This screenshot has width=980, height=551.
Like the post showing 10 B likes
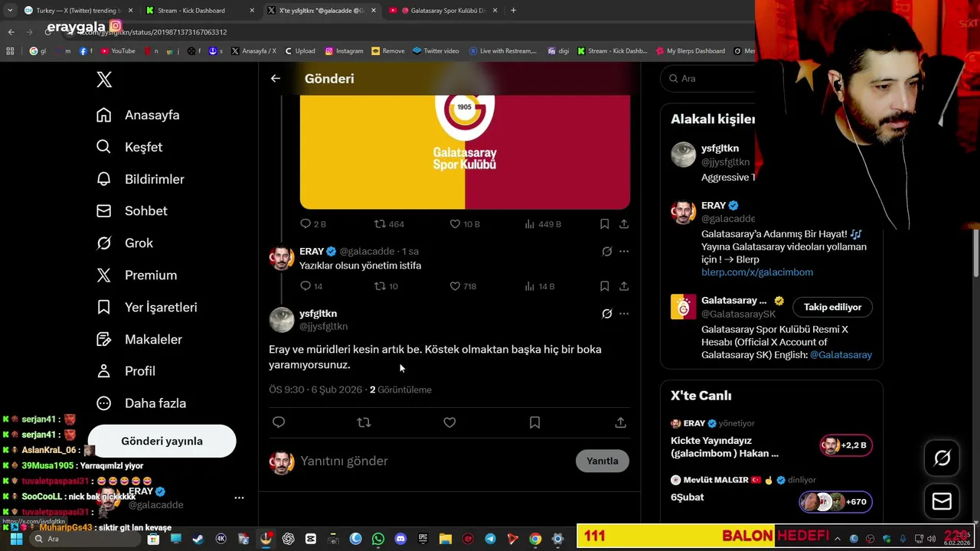(x=464, y=224)
